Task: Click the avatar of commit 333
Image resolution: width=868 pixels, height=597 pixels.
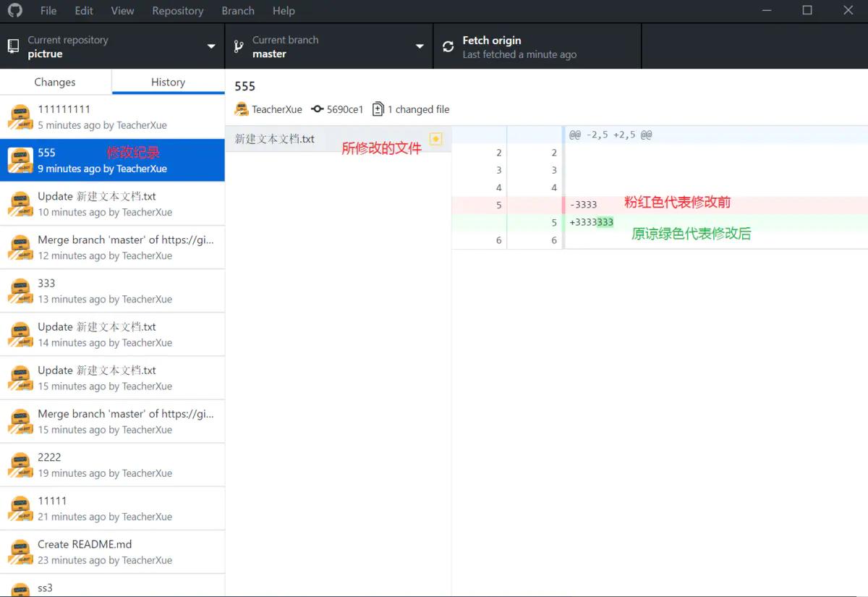Action: click(20, 291)
